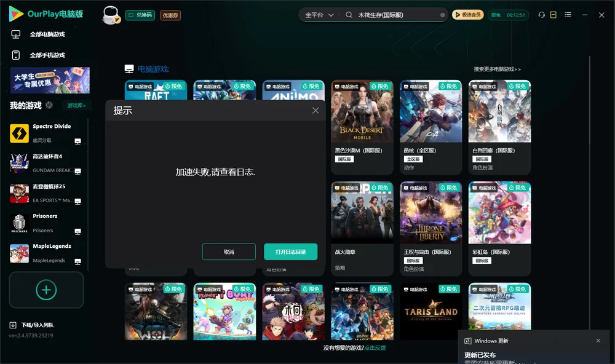This screenshot has height=364, width=615.
Task: Open the user avatar profile
Action: coord(111,15)
